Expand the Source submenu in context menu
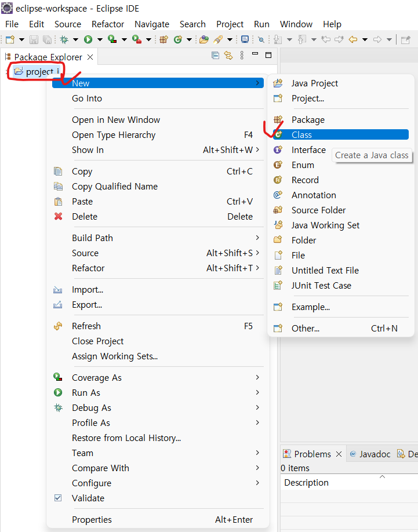The height and width of the screenshot is (532, 418). pos(158,253)
